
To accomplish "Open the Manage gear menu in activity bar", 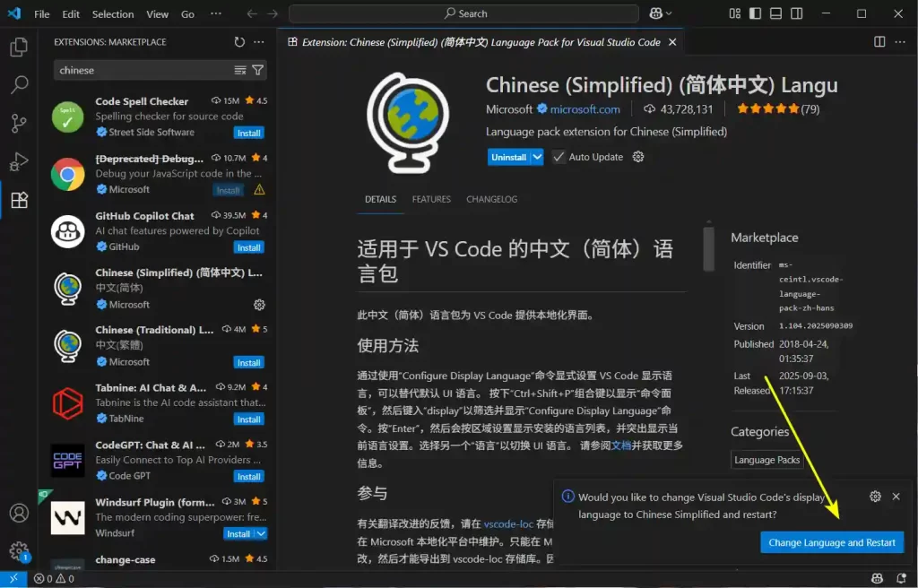I will point(18,551).
